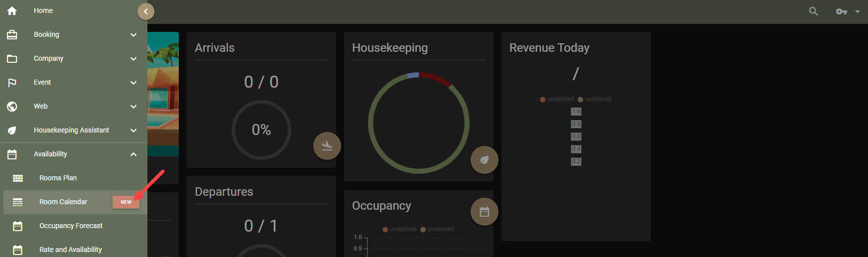
Task: Click the resort image thumbnail
Action: (163, 94)
